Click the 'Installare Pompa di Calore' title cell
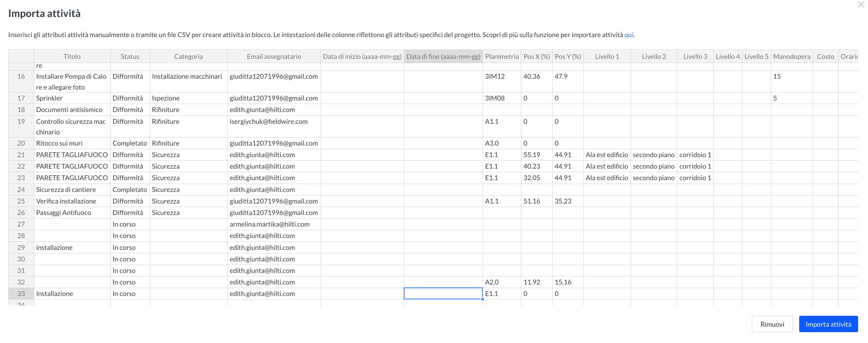 pyautogui.click(x=72, y=81)
